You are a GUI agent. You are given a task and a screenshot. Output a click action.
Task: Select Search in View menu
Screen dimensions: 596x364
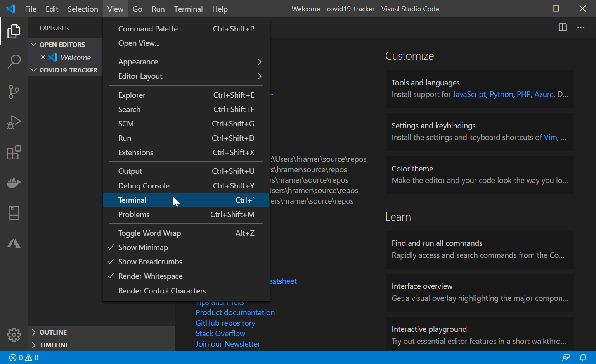[x=186, y=109]
